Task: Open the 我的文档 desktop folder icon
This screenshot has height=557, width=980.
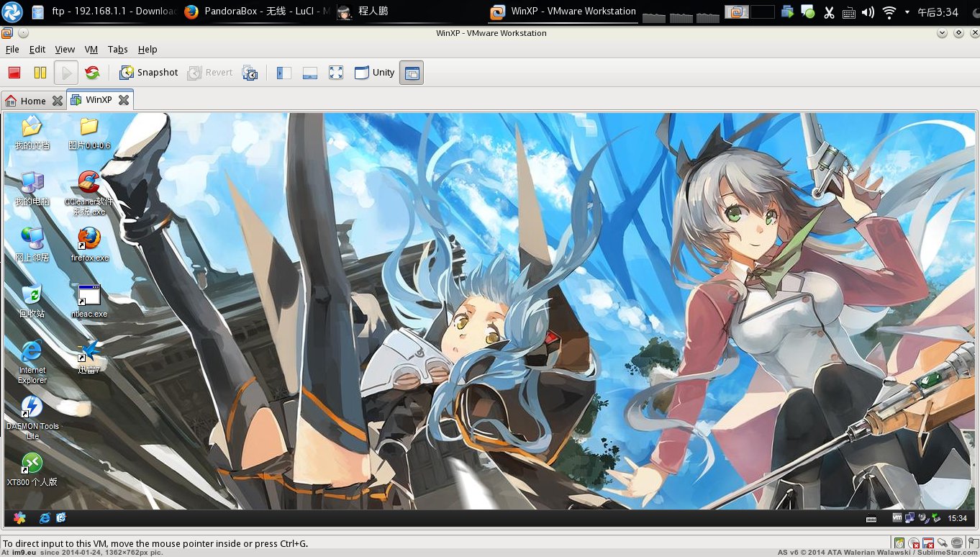Action: pyautogui.click(x=32, y=133)
